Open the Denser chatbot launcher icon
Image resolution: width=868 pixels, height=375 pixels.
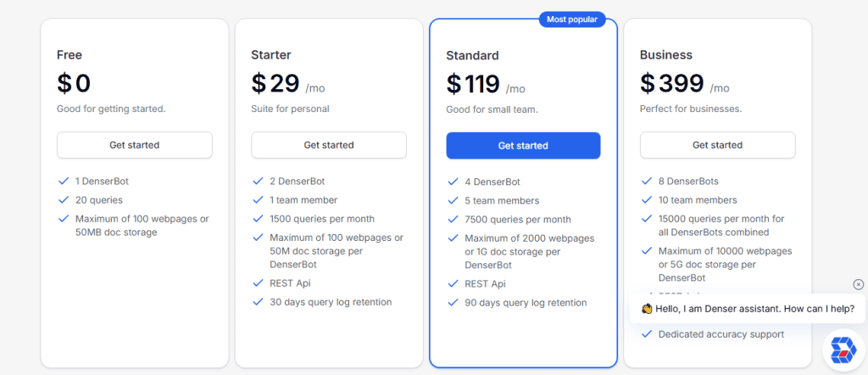pyautogui.click(x=843, y=350)
